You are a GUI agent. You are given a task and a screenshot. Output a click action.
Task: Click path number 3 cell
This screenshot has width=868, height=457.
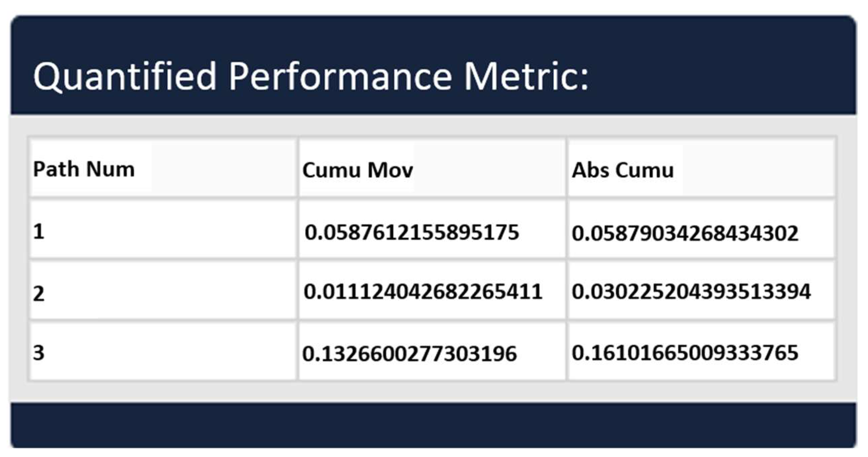click(x=39, y=353)
